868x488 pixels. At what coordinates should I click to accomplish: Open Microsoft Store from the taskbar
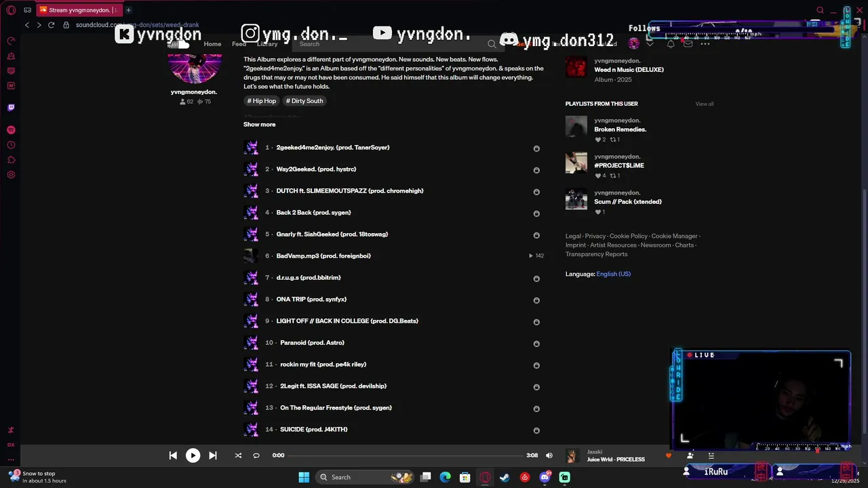(465, 477)
